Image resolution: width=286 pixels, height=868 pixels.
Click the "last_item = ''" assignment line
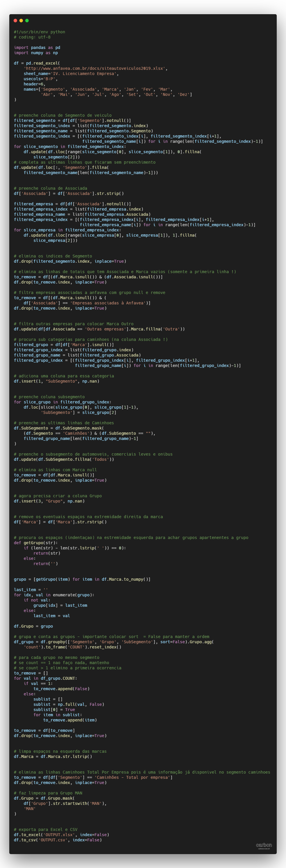31,590
